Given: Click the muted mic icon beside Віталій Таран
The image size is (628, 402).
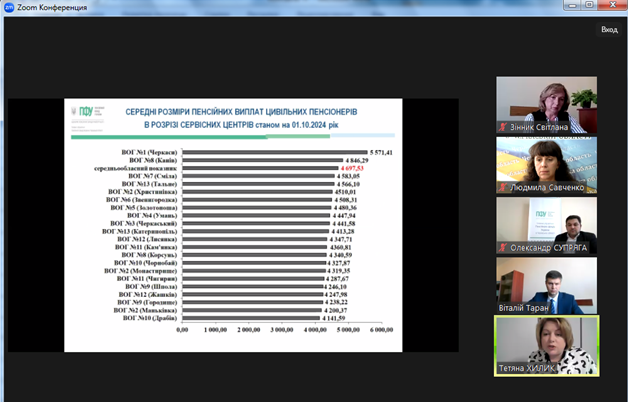Looking at the screenshot, I should pos(503,308).
